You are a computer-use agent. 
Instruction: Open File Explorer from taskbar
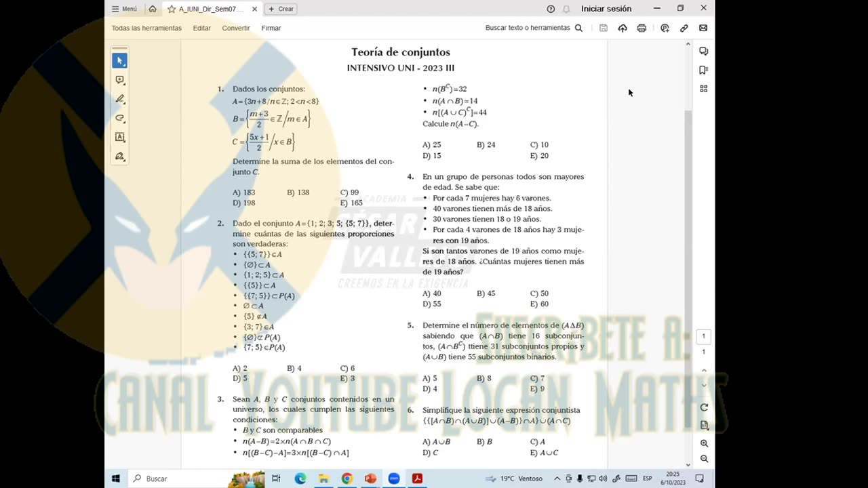323,479
